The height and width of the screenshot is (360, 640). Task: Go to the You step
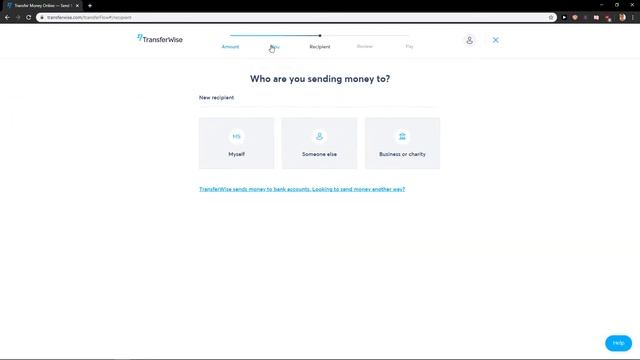tap(275, 47)
